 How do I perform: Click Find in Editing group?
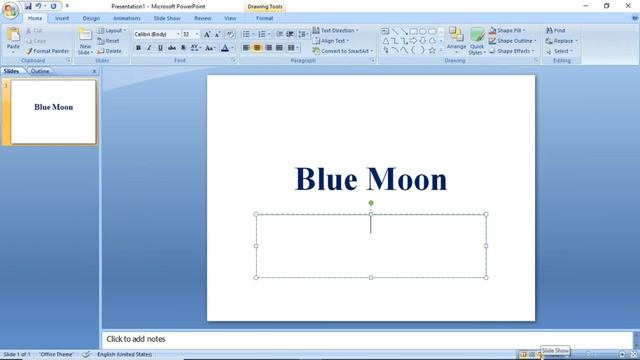click(x=556, y=31)
